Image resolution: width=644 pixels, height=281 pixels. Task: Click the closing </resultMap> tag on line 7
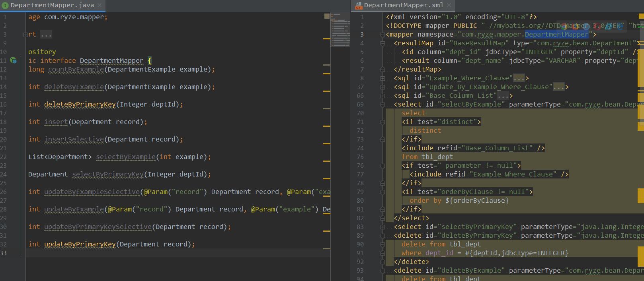418,70
